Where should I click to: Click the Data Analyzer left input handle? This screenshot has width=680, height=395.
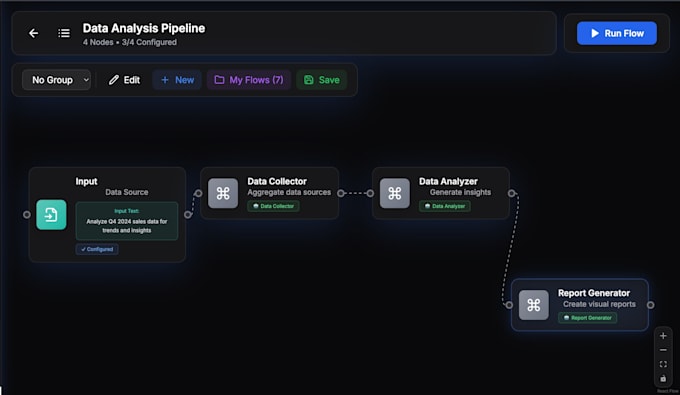370,193
